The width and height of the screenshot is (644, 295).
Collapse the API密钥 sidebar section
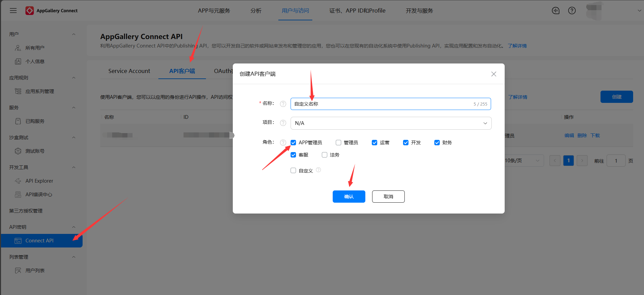pyautogui.click(x=74, y=227)
